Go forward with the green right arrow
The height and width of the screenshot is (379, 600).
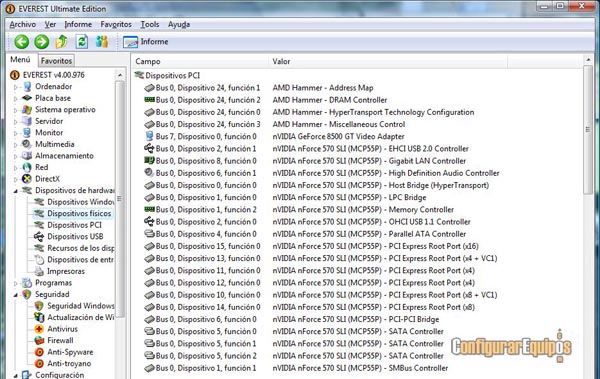click(42, 42)
